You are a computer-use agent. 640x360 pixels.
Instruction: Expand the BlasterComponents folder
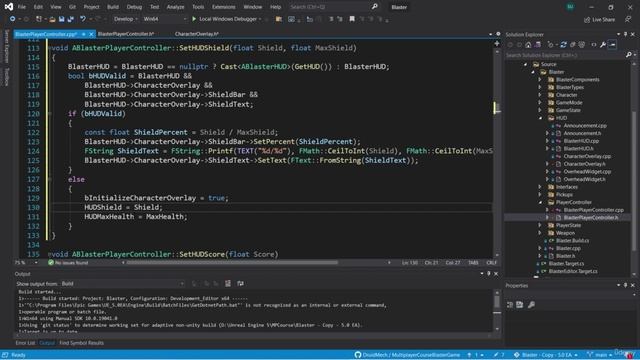(540, 80)
